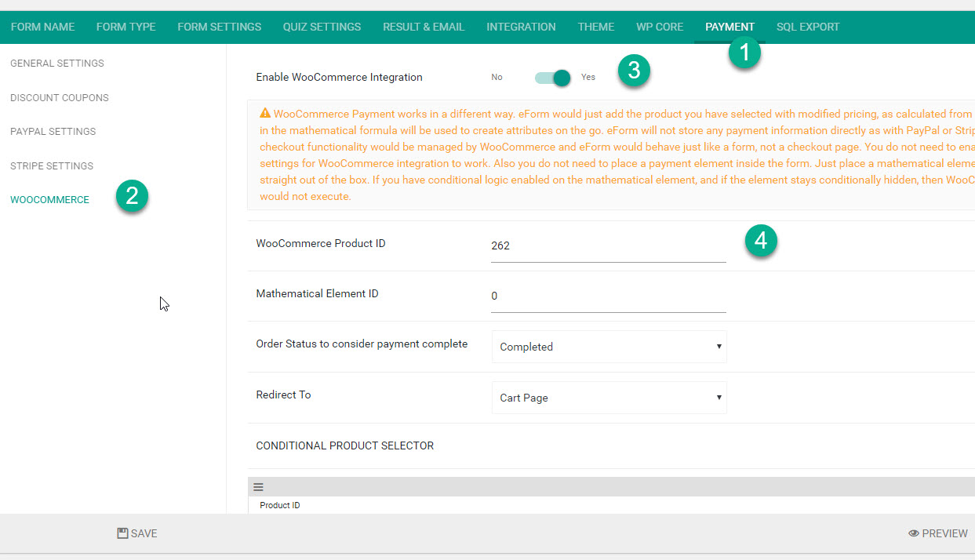Switch to the Form Name tab
Image resolution: width=975 pixels, height=560 pixels.
[43, 27]
